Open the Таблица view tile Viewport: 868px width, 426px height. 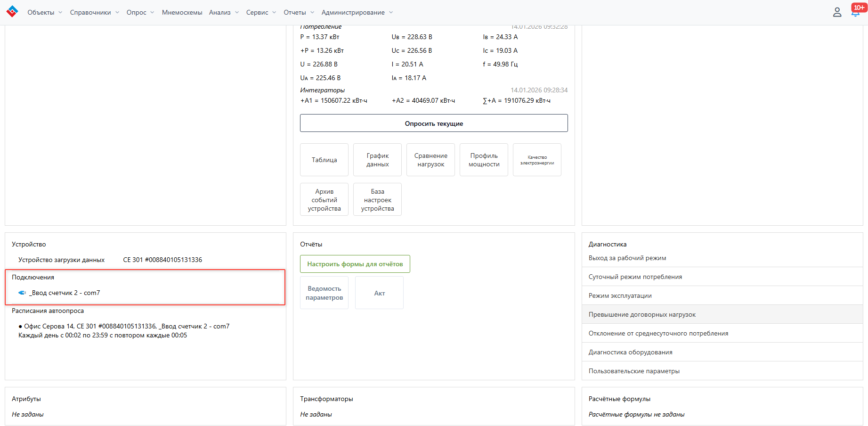tap(324, 160)
